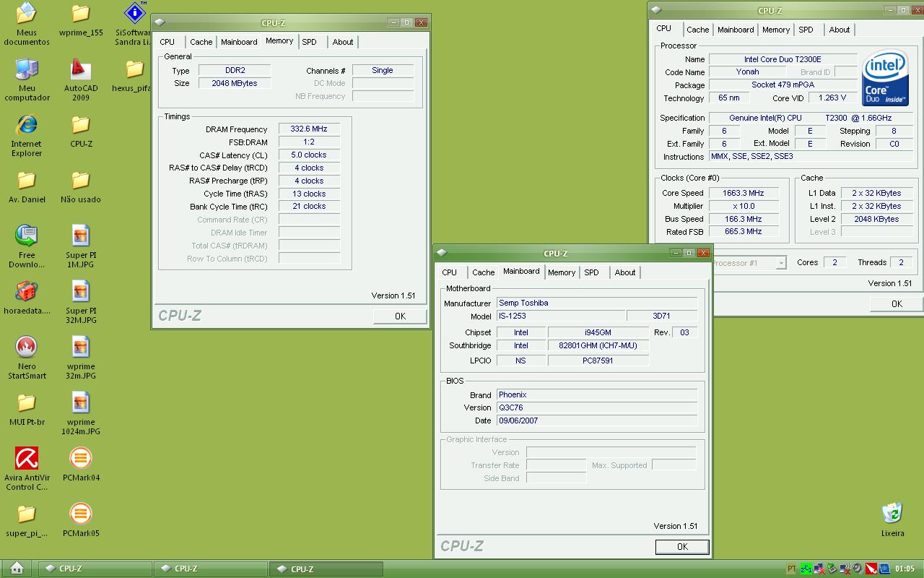Open Mainboard tab in the Memory window
Viewport: 924px width, 578px height.
tap(239, 42)
